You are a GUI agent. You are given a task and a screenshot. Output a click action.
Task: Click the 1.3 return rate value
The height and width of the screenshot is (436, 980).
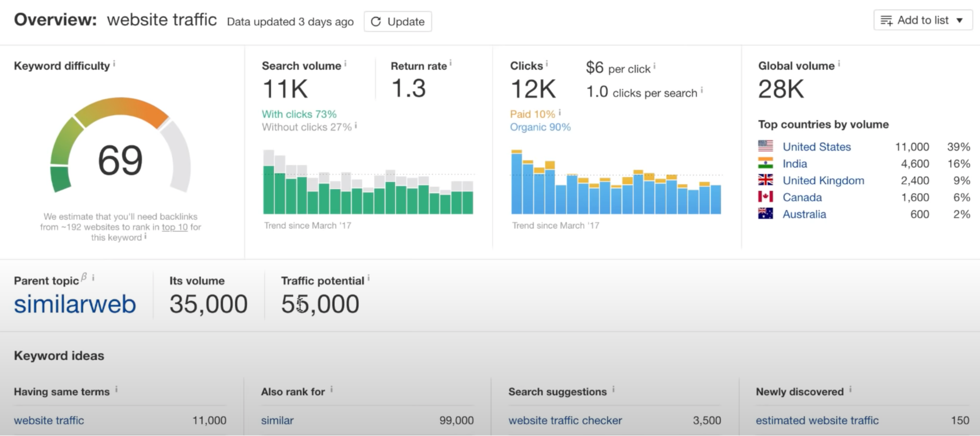click(x=409, y=89)
